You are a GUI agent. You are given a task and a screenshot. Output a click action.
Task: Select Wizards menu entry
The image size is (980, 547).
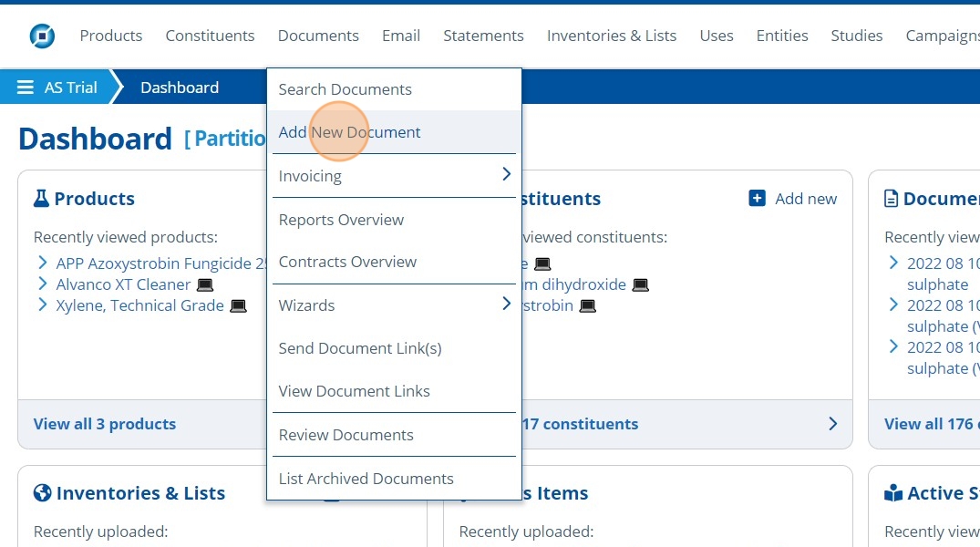pos(395,305)
